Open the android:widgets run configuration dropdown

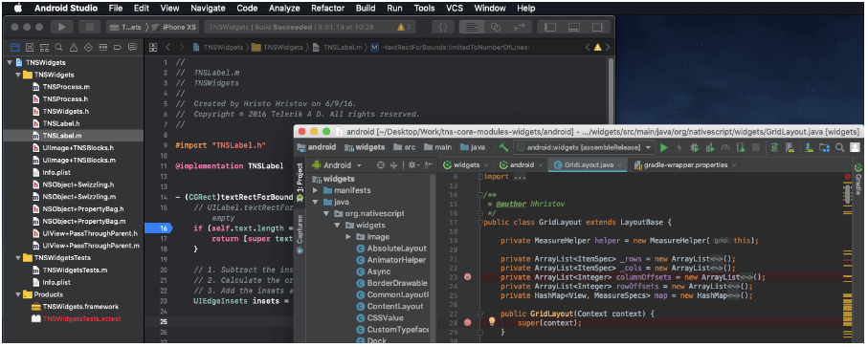(x=584, y=147)
